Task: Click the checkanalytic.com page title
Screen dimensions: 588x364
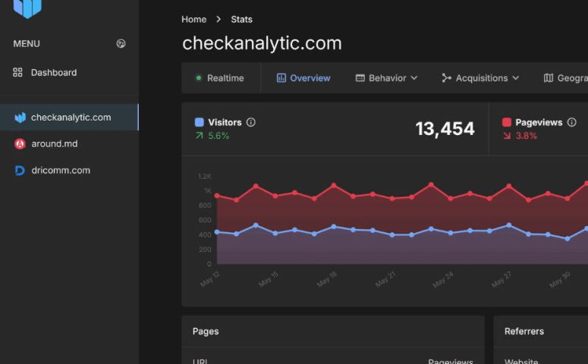Action: tap(262, 43)
